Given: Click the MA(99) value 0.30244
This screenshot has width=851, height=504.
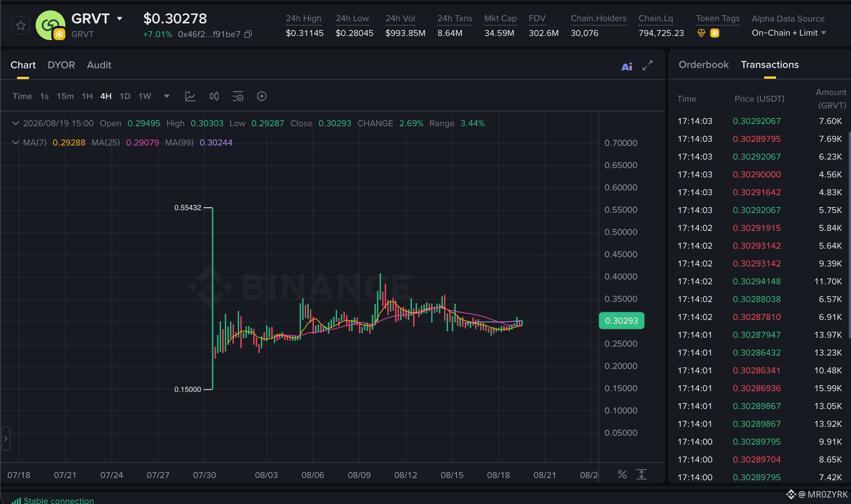Looking at the screenshot, I should (x=216, y=143).
